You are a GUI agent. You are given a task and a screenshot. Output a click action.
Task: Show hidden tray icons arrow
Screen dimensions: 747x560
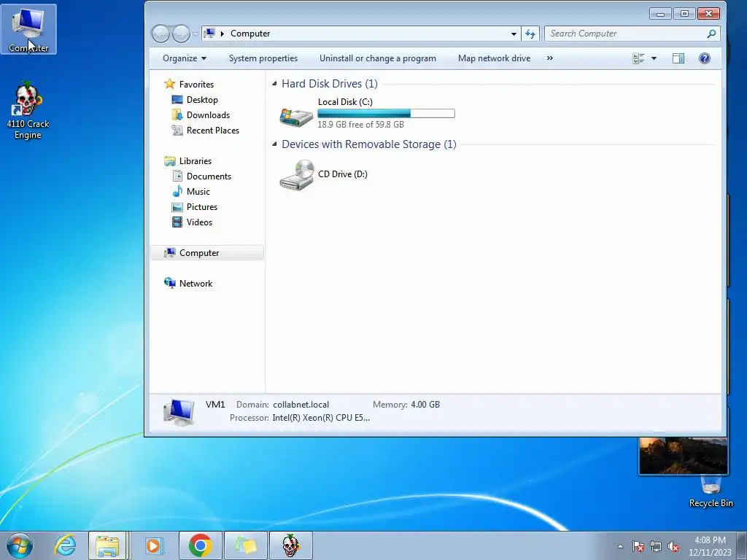[620, 547]
